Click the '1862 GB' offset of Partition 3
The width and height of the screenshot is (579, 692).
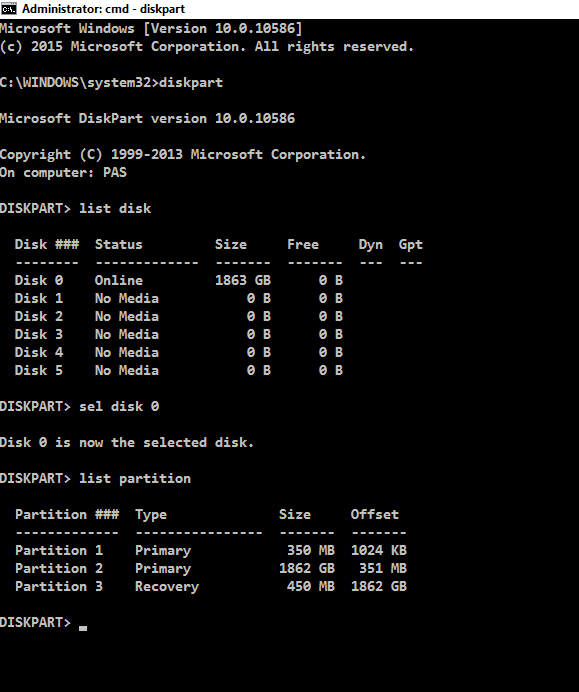[379, 587]
